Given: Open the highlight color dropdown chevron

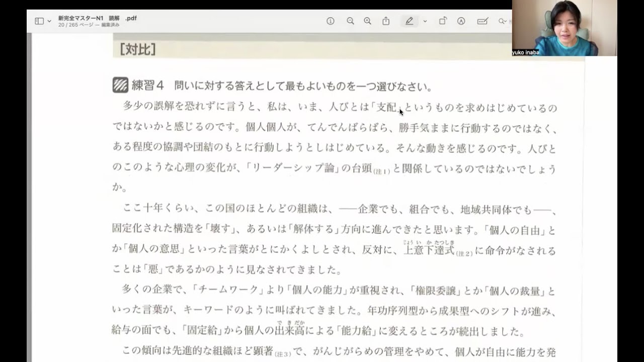Looking at the screenshot, I should click(x=425, y=22).
